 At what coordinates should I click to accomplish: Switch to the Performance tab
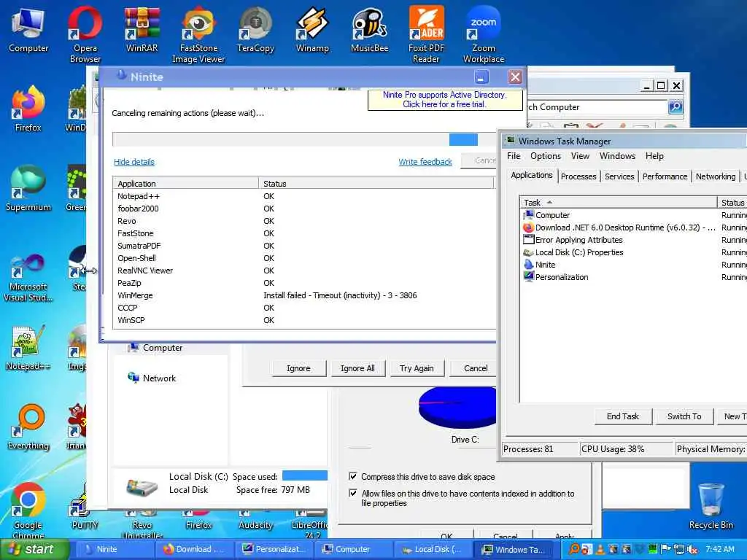665,176
